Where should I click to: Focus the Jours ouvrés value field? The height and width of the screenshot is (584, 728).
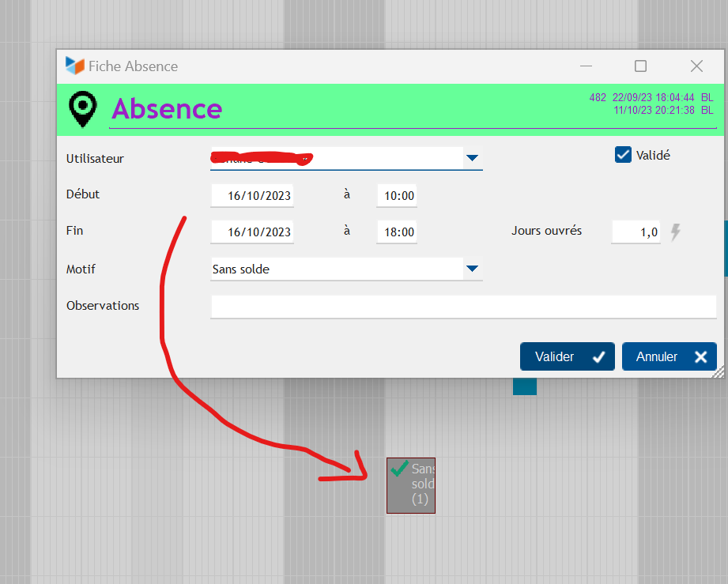[x=636, y=232]
